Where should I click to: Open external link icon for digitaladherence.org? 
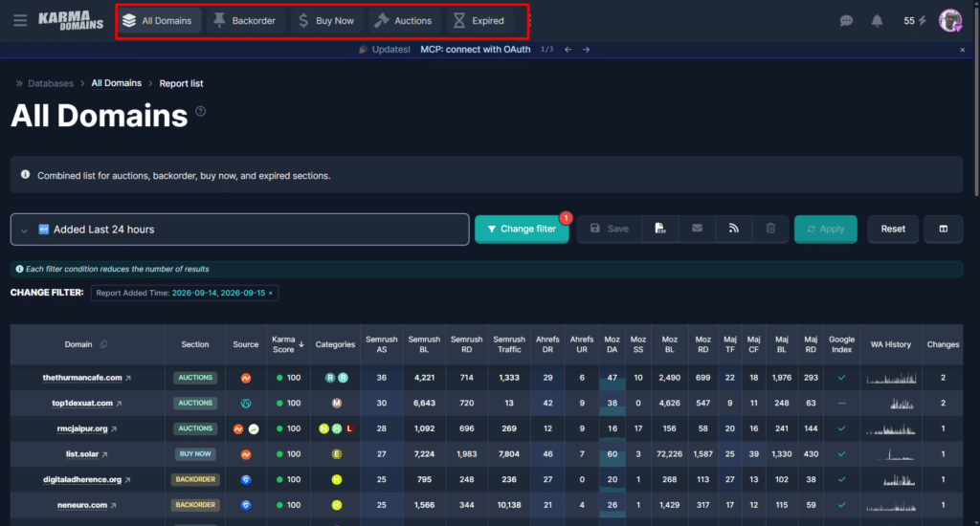(127, 480)
